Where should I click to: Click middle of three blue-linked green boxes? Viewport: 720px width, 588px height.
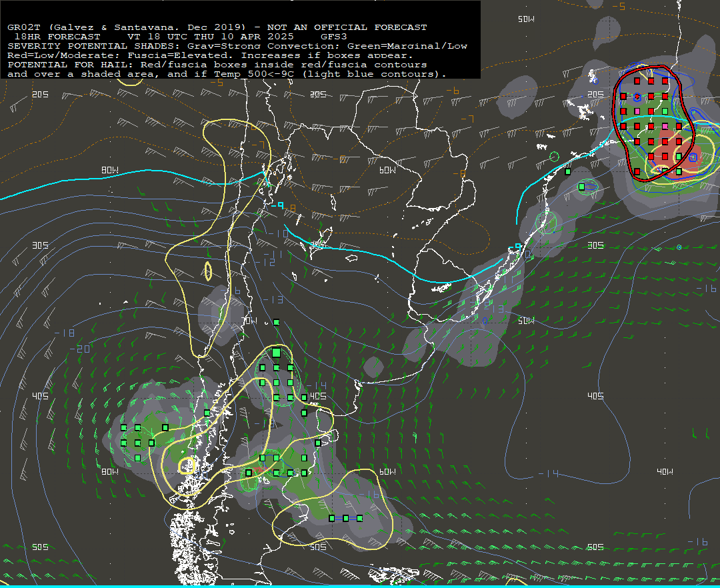[346, 518]
